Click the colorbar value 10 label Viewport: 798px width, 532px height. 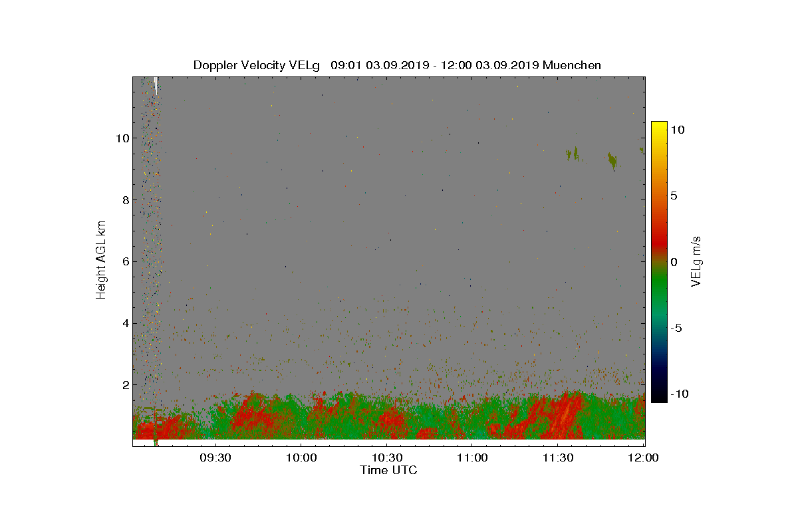click(678, 130)
